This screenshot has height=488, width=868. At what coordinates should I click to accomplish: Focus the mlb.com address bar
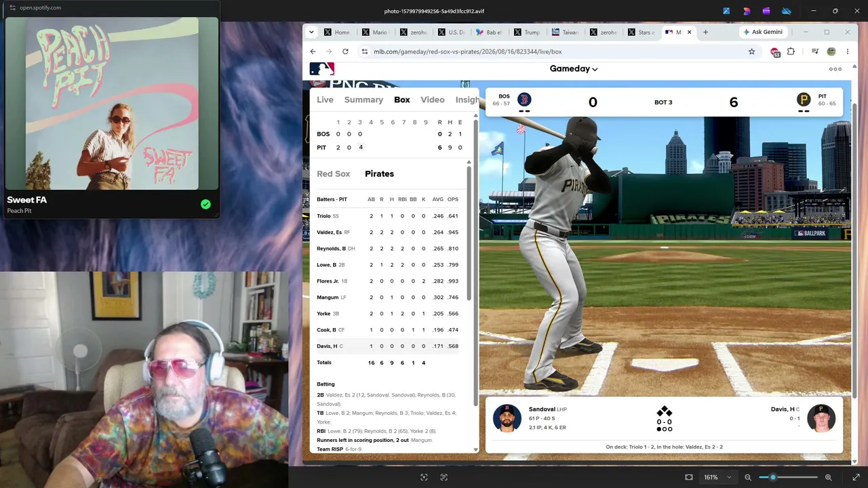(559, 52)
